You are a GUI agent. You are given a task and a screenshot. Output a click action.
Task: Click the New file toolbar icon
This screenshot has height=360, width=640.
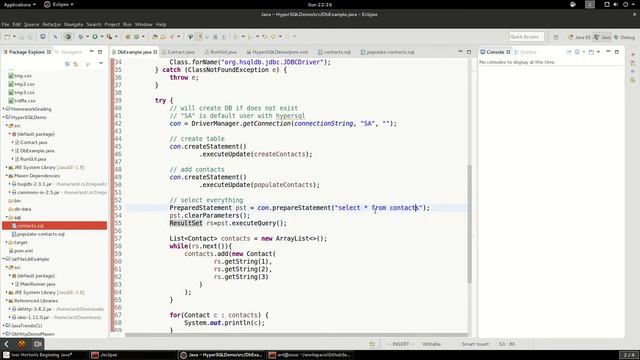7,37
